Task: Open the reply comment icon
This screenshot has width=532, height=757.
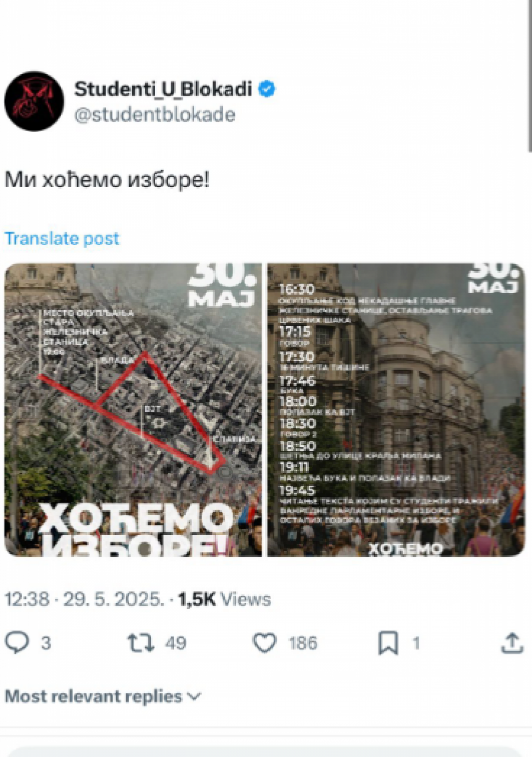Action: [x=17, y=643]
